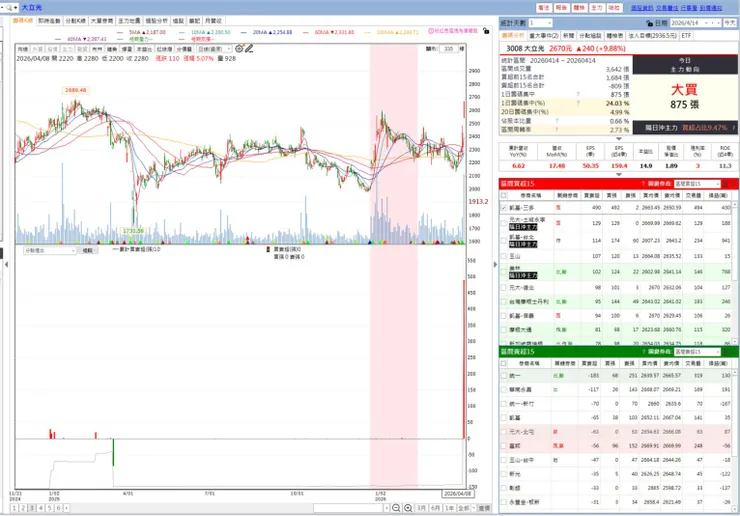Screen dimensions: 740x516
Task: Open help icon in 區間買超15 header
Action: point(643,184)
